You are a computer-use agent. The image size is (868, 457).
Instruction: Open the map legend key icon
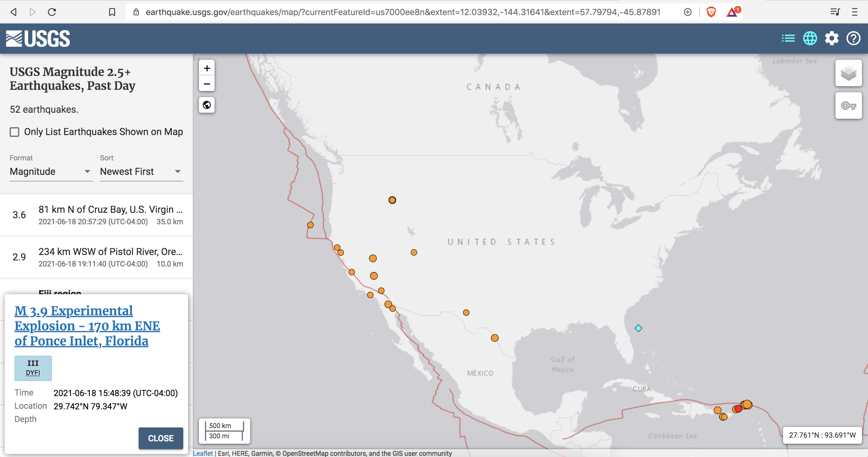click(x=848, y=106)
